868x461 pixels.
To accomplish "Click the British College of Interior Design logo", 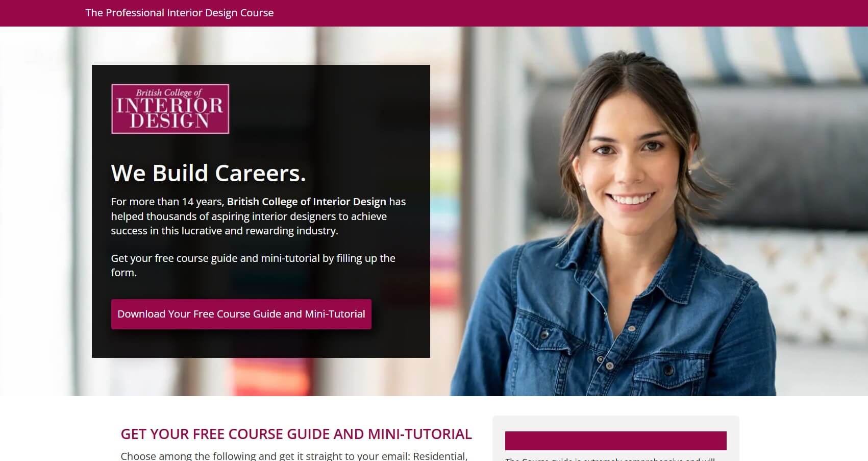I will tap(170, 109).
